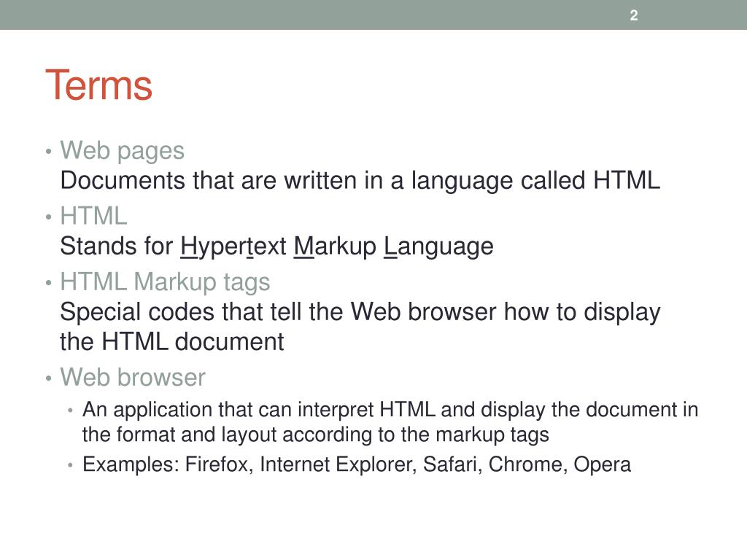Select the "Web pages" bullet heading
The height and width of the screenshot is (560, 747).
pyautogui.click(x=122, y=151)
